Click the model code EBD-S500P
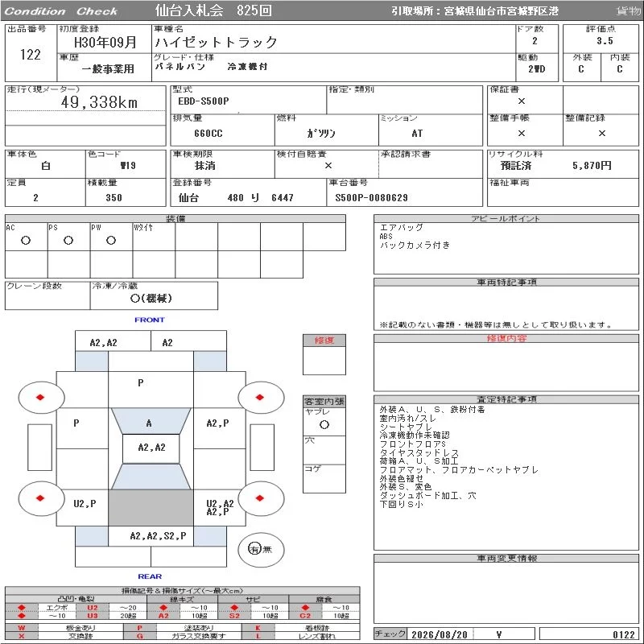 (x=204, y=101)
